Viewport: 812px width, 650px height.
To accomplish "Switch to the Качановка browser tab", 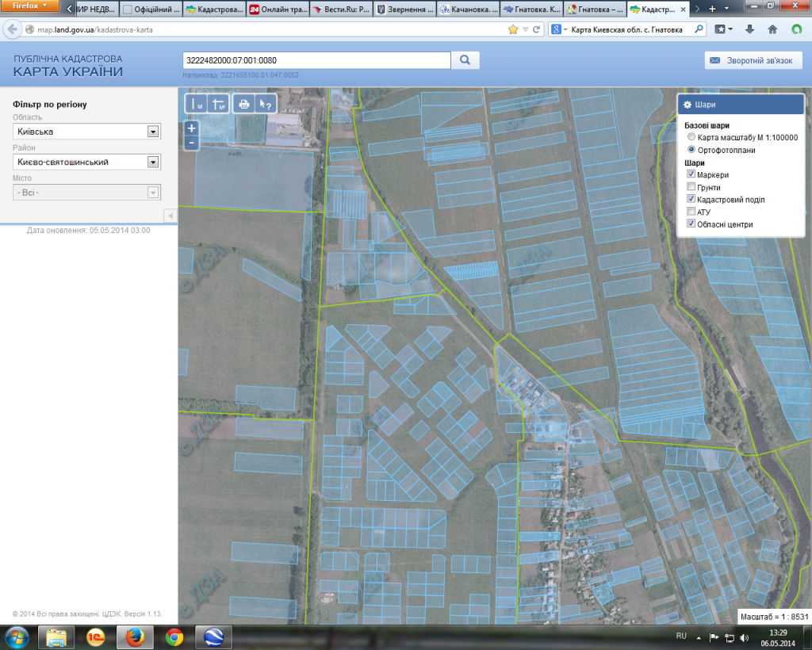I will coord(468,10).
